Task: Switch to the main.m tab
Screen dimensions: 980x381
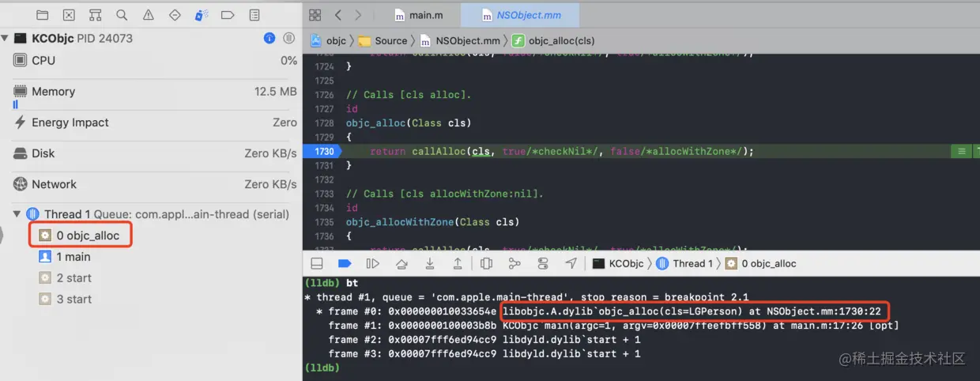Action: click(418, 15)
